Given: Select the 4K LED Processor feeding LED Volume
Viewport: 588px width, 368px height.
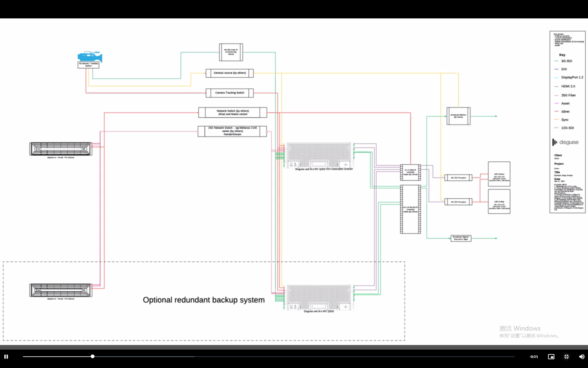Looking at the screenshot, I should click(x=458, y=178).
